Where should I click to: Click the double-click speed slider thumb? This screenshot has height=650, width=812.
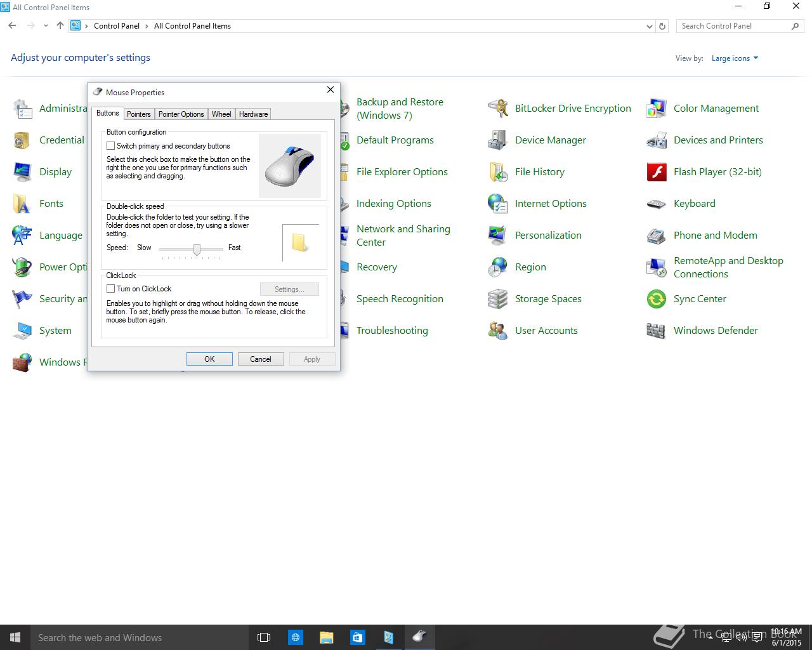(197, 250)
